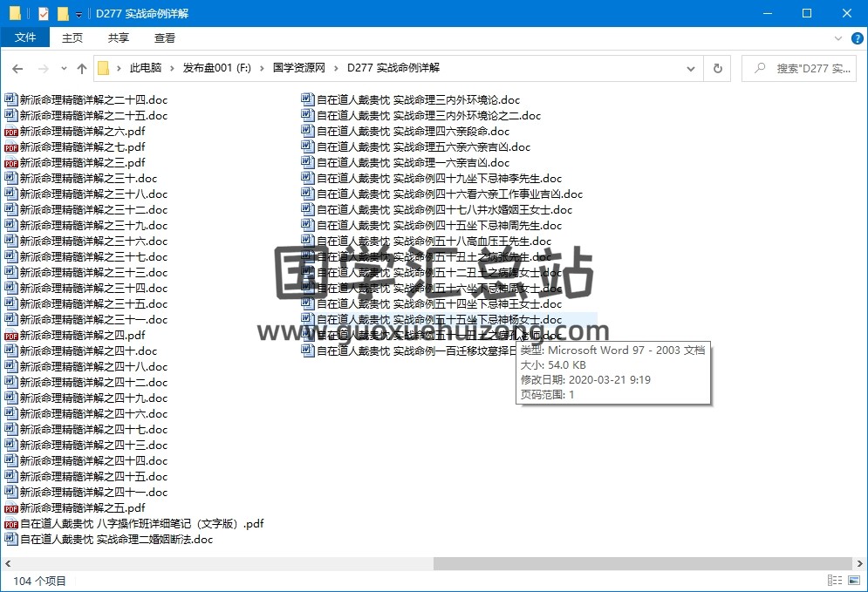Screen dimensions: 868x592
Task: Select the PDF icon of 新派命理精髓详解之六.pdf
Action: coord(11,132)
